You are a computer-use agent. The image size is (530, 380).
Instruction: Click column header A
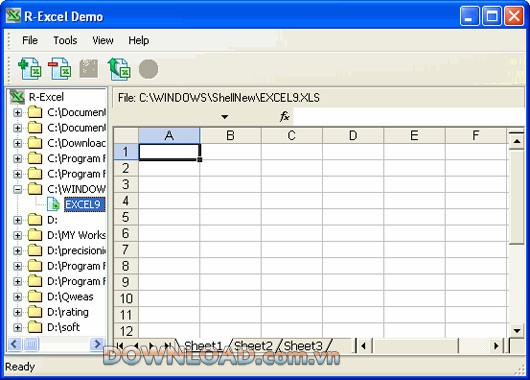(169, 136)
